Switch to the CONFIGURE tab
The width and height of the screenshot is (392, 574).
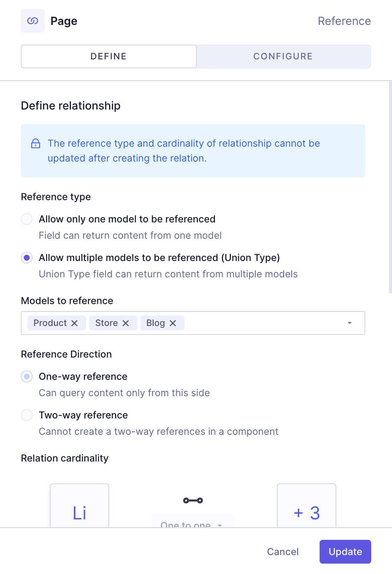pyautogui.click(x=283, y=56)
